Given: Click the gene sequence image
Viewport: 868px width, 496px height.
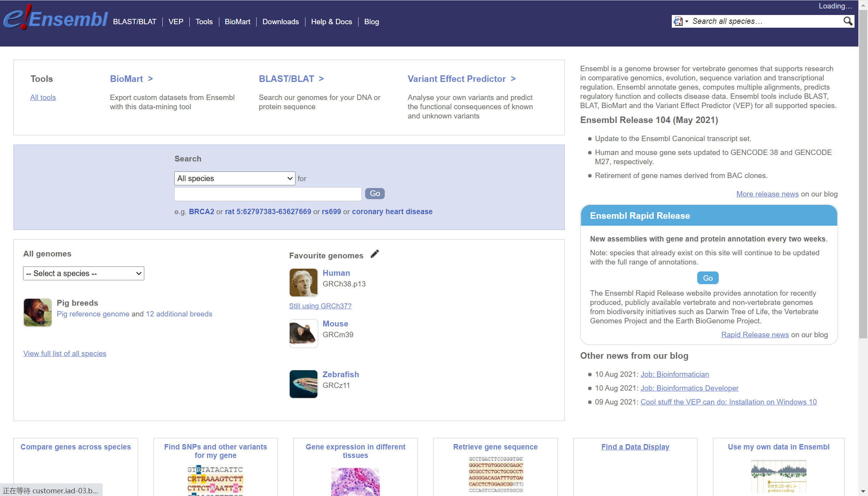Looking at the screenshot, I should pos(496,474).
